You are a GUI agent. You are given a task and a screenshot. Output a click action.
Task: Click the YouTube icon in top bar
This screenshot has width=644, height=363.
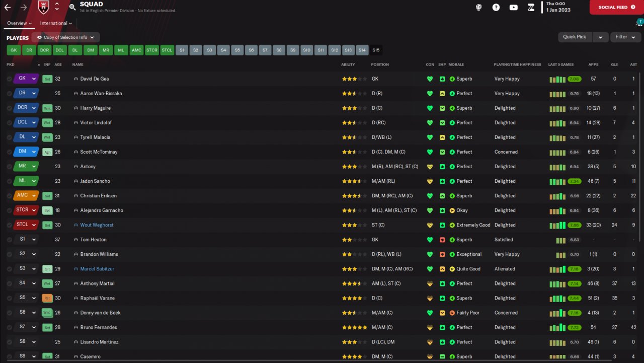(x=513, y=8)
